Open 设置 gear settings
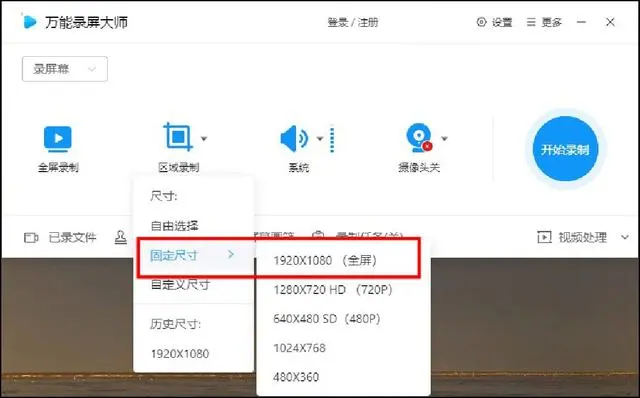 tap(494, 22)
